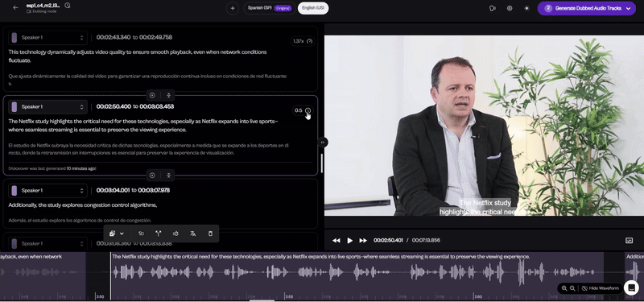Click the split segment icon in the floating toolbar
The width and height of the screenshot is (644, 302).
pyautogui.click(x=158, y=234)
